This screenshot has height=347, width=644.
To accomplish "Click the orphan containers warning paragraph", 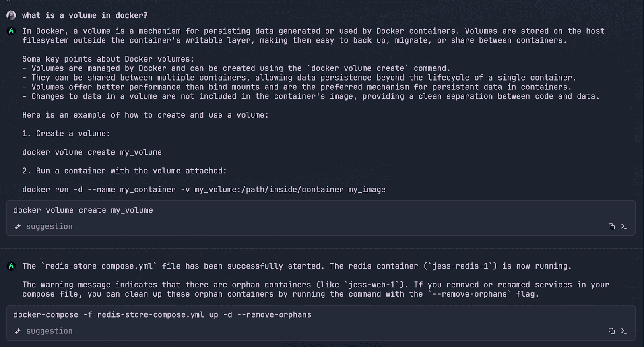I will 316,289.
